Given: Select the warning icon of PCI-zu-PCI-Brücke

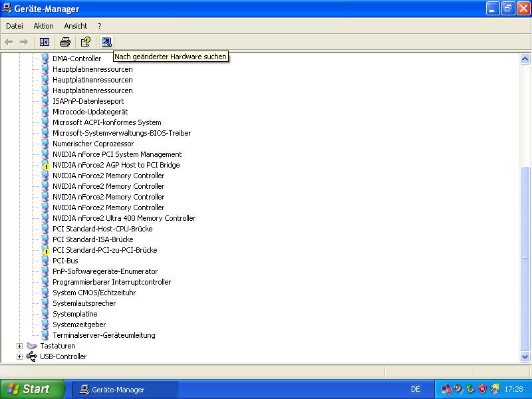Looking at the screenshot, I should click(45, 251).
